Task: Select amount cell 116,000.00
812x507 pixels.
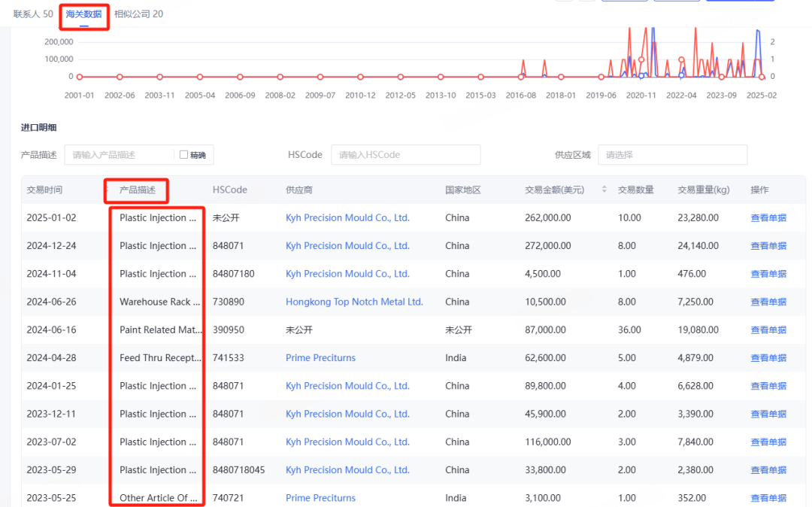Action: (548, 442)
